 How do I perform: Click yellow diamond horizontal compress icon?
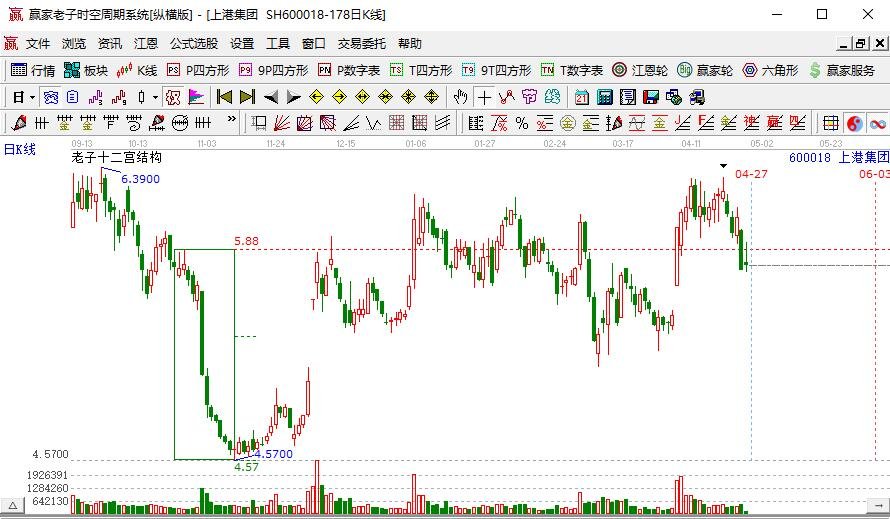point(385,98)
